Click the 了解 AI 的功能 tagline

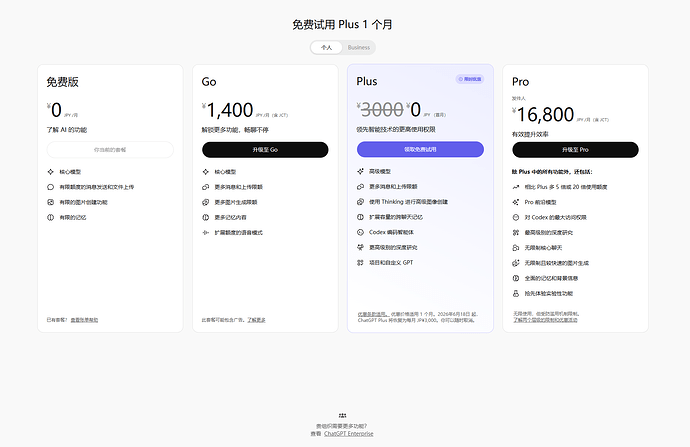coord(67,130)
